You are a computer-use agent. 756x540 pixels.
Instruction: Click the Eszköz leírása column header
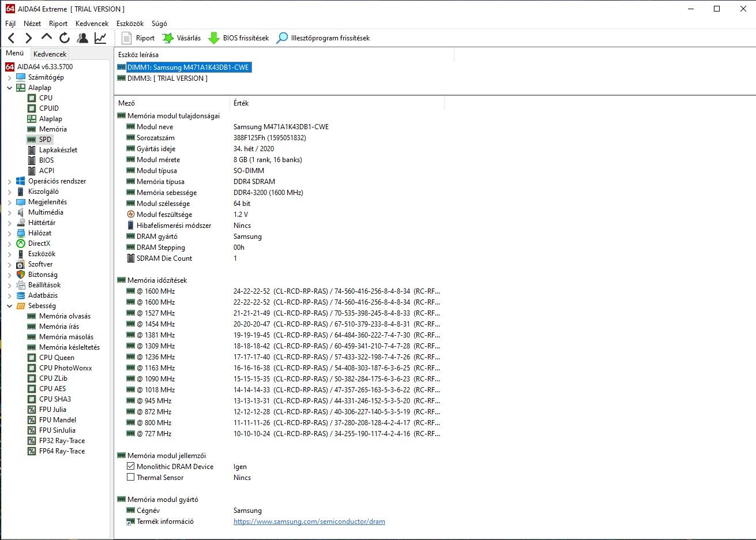point(284,55)
